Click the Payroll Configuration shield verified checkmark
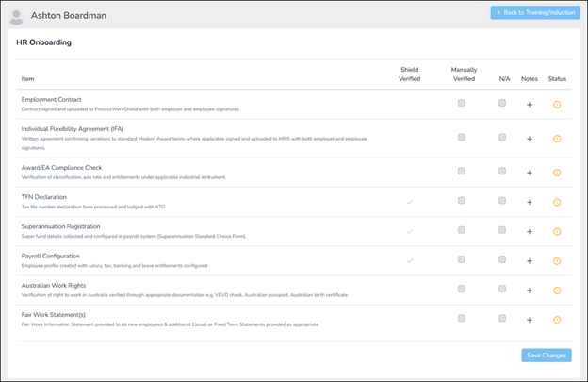The image size is (588, 382). click(x=409, y=260)
